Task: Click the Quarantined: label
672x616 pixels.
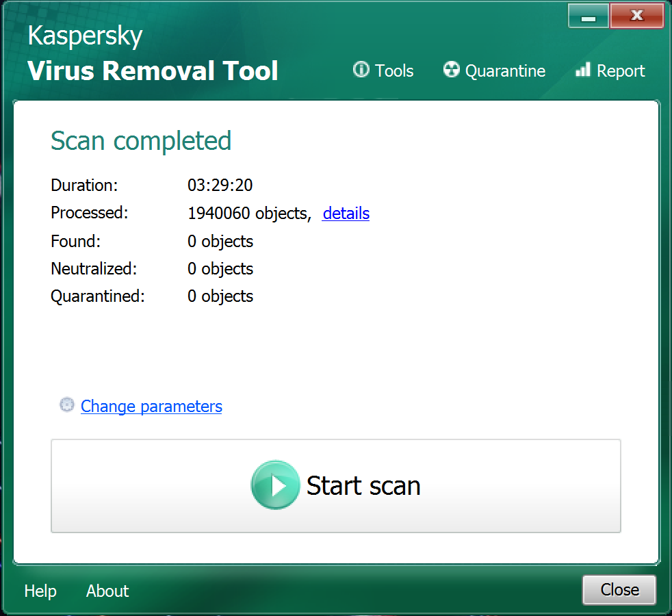Action: coord(98,296)
